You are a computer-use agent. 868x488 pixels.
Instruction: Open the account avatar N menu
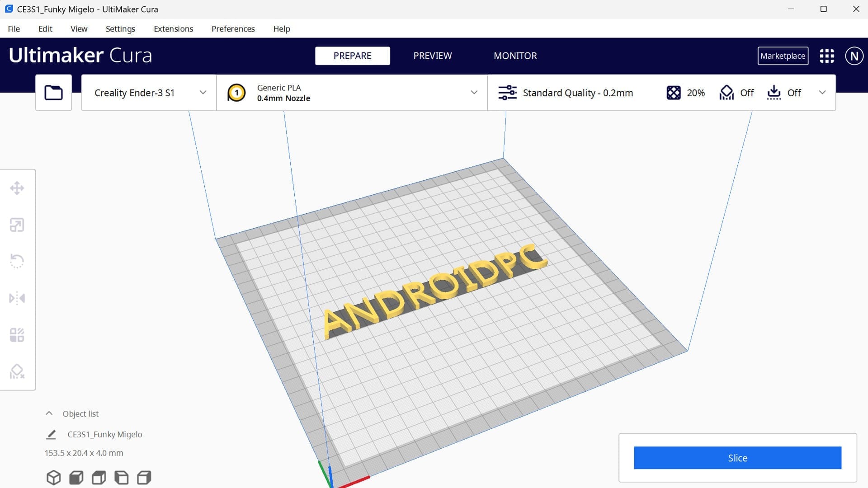pos(854,56)
